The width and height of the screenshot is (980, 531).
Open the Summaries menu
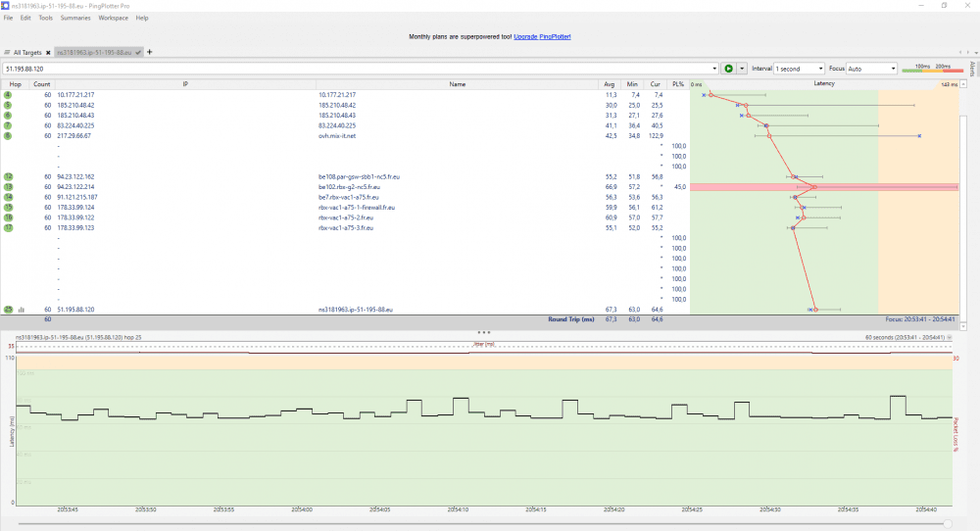coord(75,18)
